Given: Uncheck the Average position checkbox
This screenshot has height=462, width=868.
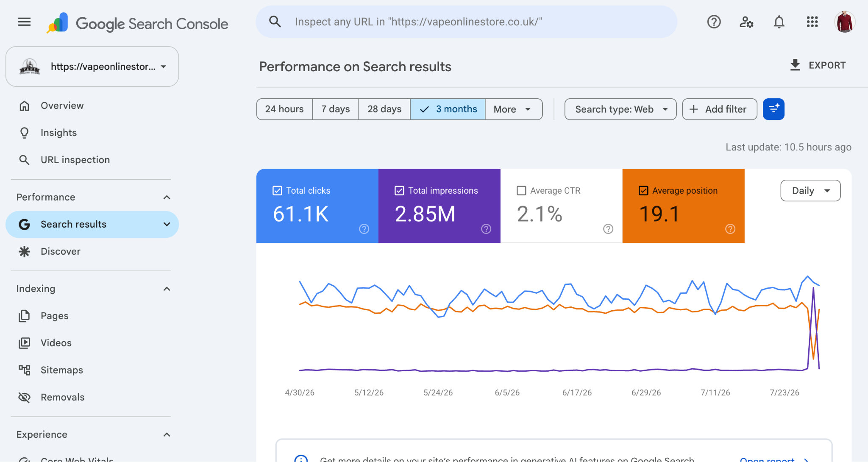Looking at the screenshot, I should [643, 191].
